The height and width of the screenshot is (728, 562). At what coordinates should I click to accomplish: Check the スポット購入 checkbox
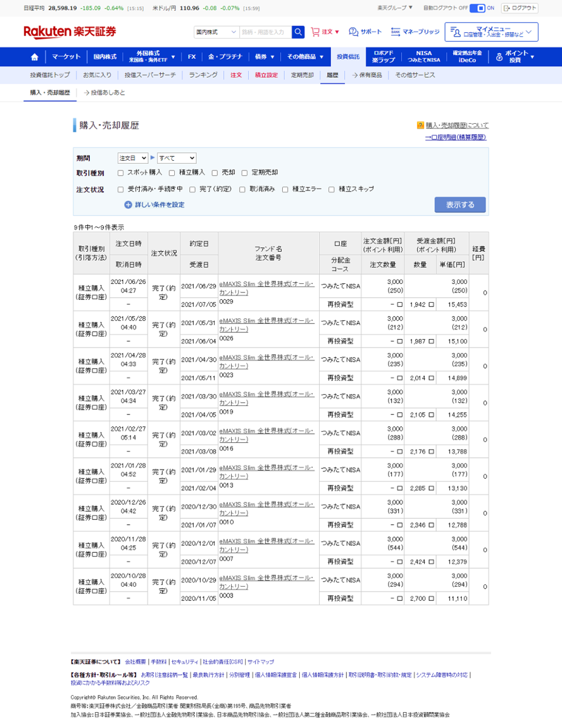pyautogui.click(x=121, y=173)
